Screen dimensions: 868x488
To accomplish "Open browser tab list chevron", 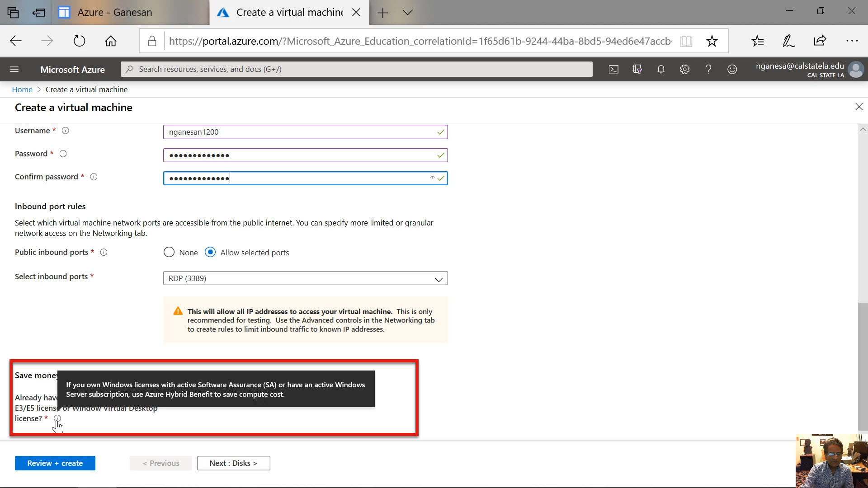I will (407, 13).
